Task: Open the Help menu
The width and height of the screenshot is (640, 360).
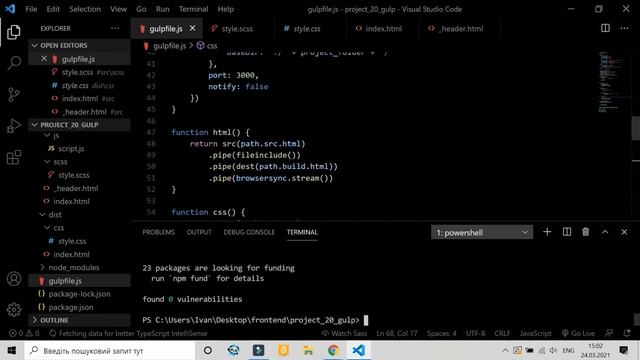Action: click(225, 9)
